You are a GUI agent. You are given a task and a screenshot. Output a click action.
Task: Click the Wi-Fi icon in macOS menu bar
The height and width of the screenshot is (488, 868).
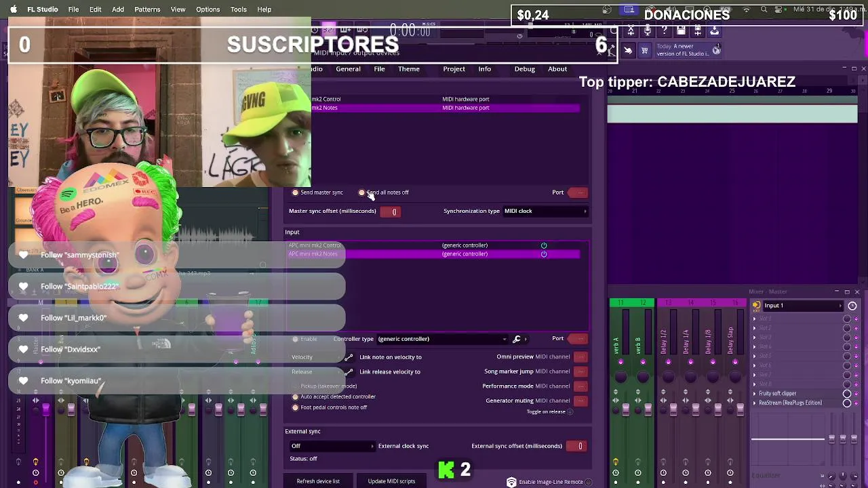(x=747, y=9)
